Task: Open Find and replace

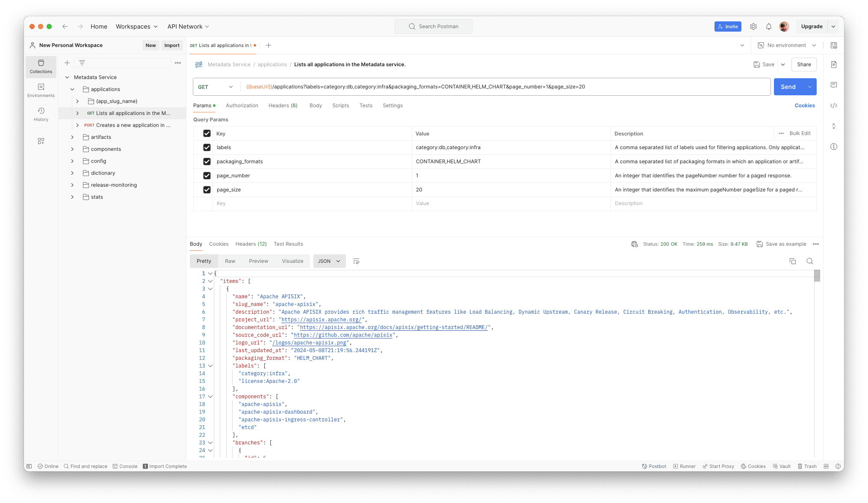Action: [86, 466]
